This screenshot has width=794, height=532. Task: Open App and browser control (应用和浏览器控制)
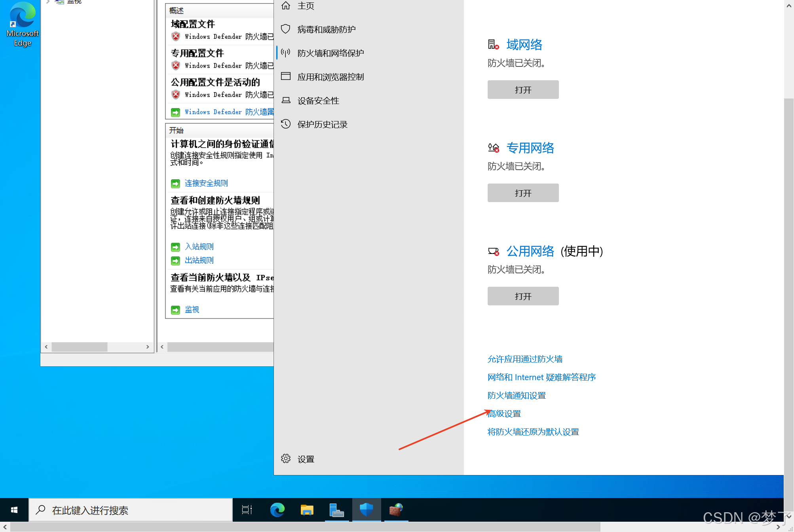pos(330,77)
